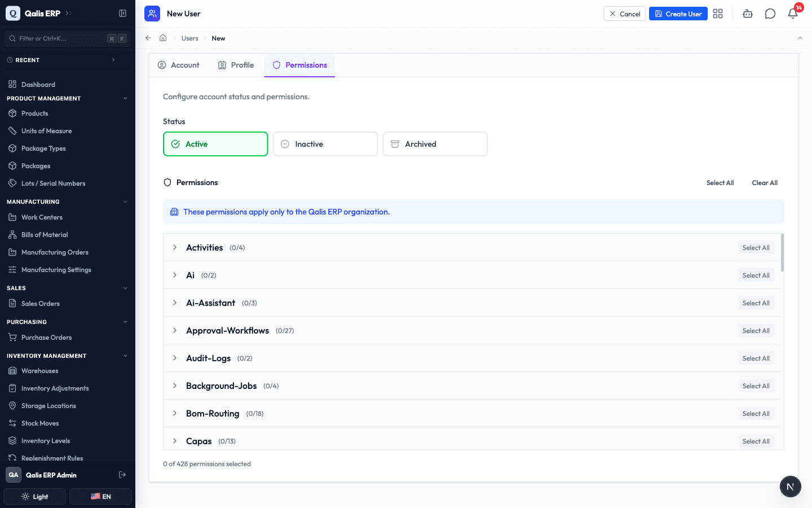Expand the Approval-Workflows permission group
The width and height of the screenshot is (812, 508).
coord(175,330)
